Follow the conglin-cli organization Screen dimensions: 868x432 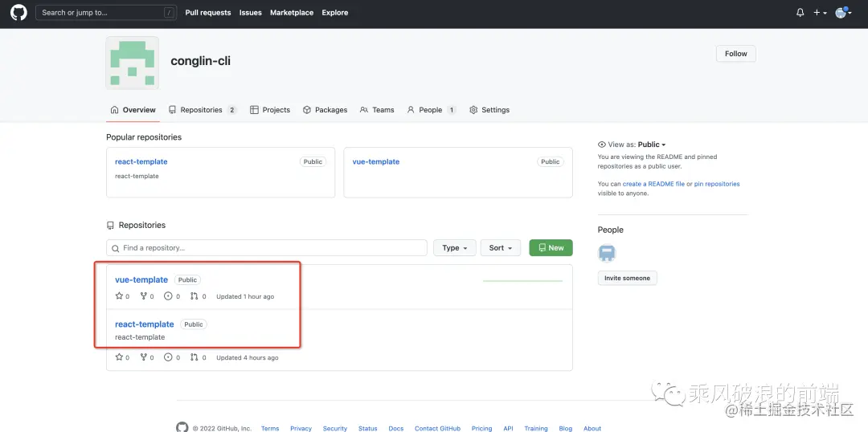(x=735, y=54)
